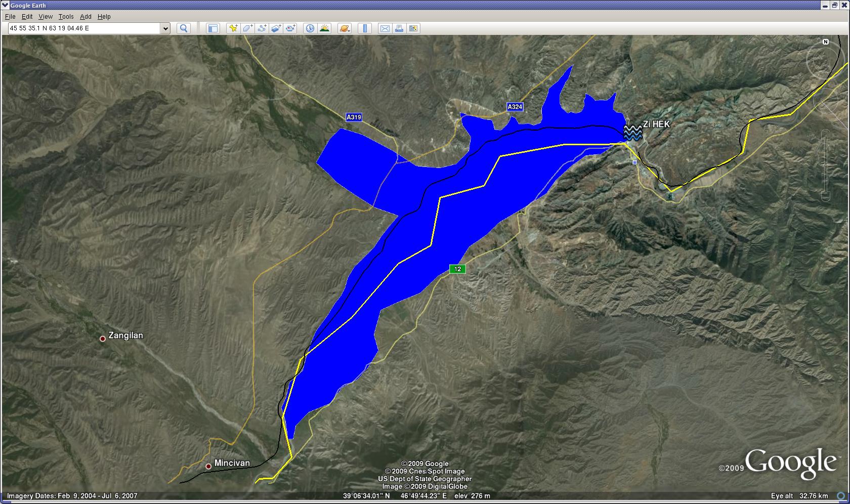Image resolution: width=850 pixels, height=504 pixels.
Task: Click the Zi HEK placemark label
Action: pos(656,124)
